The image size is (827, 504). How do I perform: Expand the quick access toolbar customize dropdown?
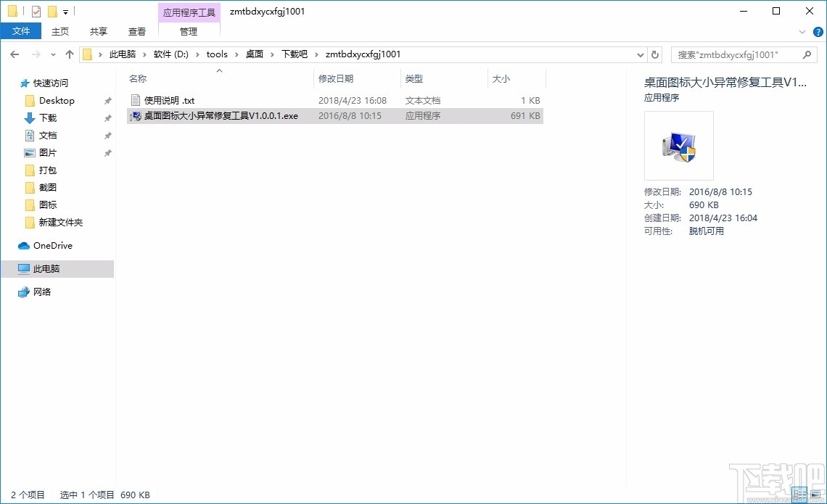point(65,11)
